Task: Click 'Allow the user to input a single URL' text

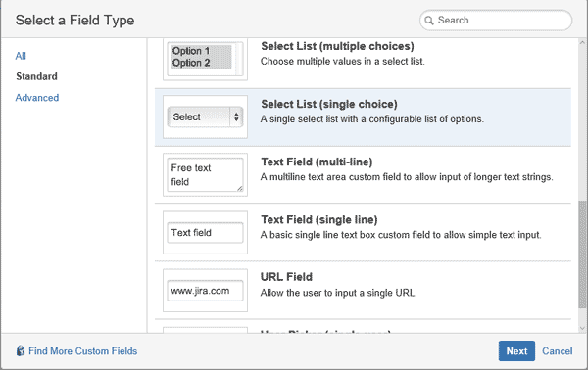Action: point(337,293)
